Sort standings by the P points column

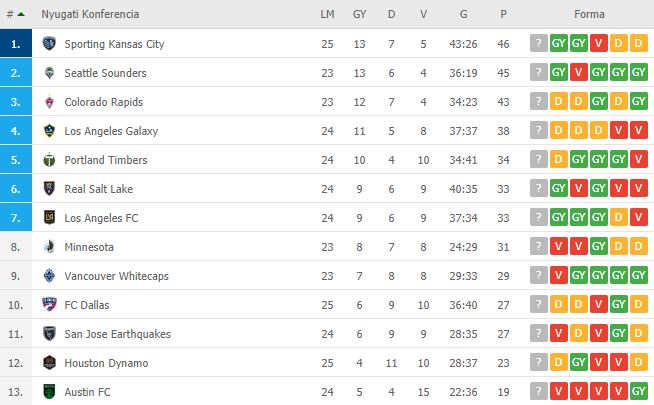coord(503,14)
